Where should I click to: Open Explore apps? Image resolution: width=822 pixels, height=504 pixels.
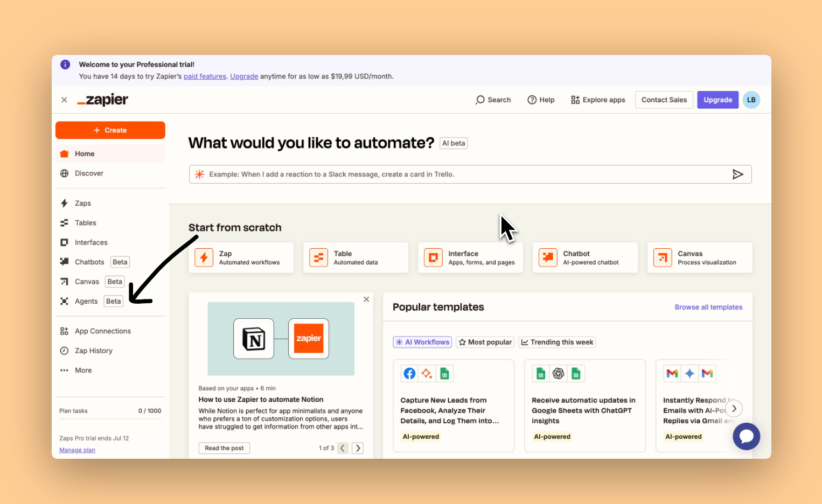[x=598, y=100]
